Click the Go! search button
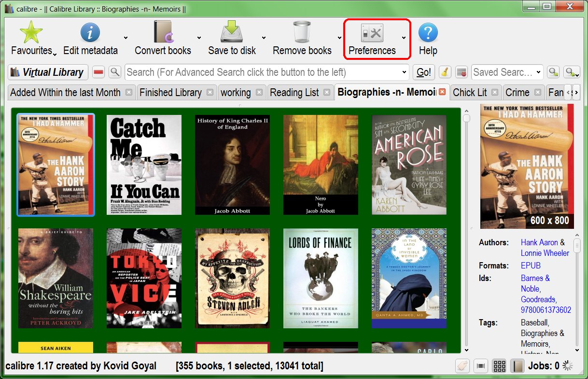Screen dimensions: 588x379 coord(424,72)
